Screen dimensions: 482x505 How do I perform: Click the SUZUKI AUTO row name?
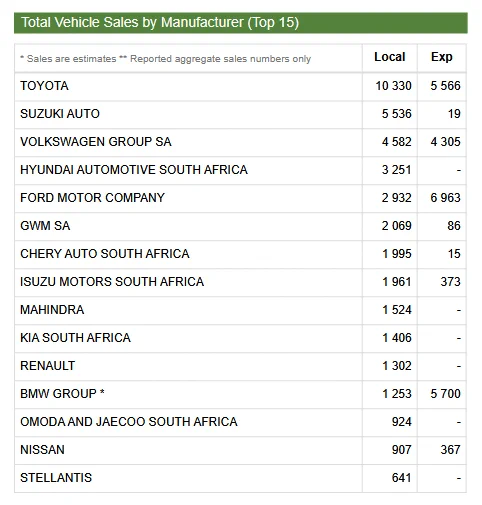pos(60,114)
